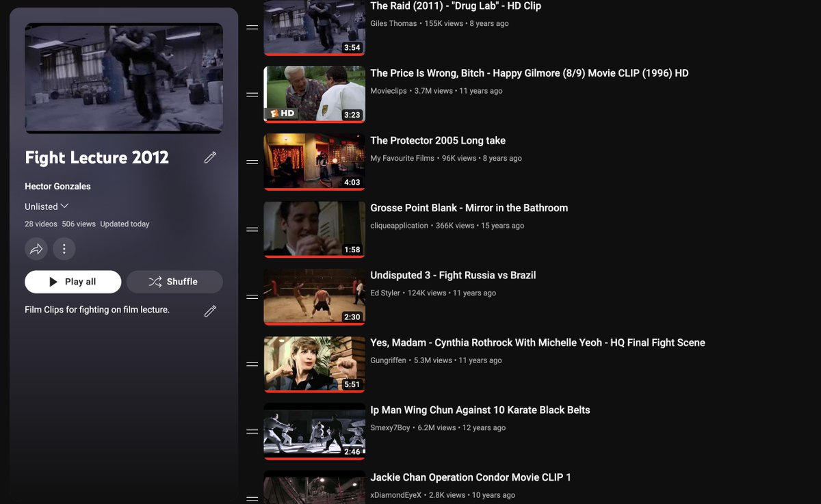Open the playlist three-dot options menu
This screenshot has height=504, width=821.
64,249
